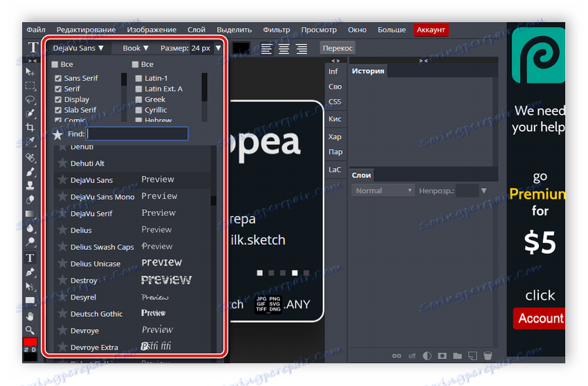Viewport: 588px width, 386px height.
Task: Uncheck the Display category checkbox
Action: pyautogui.click(x=58, y=100)
